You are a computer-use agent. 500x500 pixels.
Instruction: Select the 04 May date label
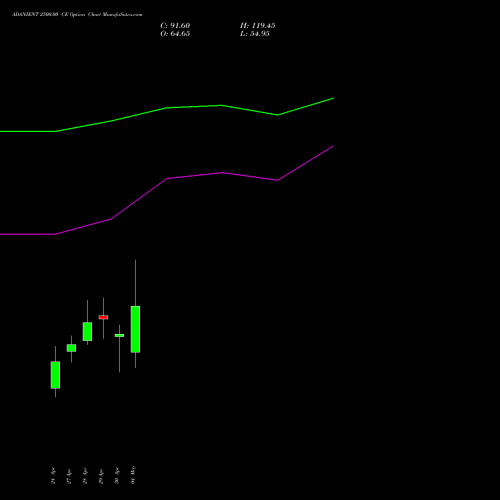coord(133,475)
